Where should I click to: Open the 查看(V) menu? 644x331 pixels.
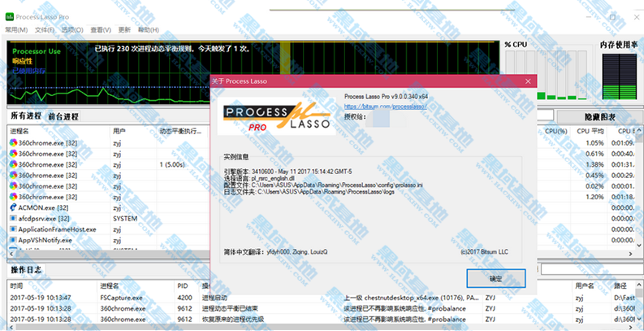pos(101,29)
